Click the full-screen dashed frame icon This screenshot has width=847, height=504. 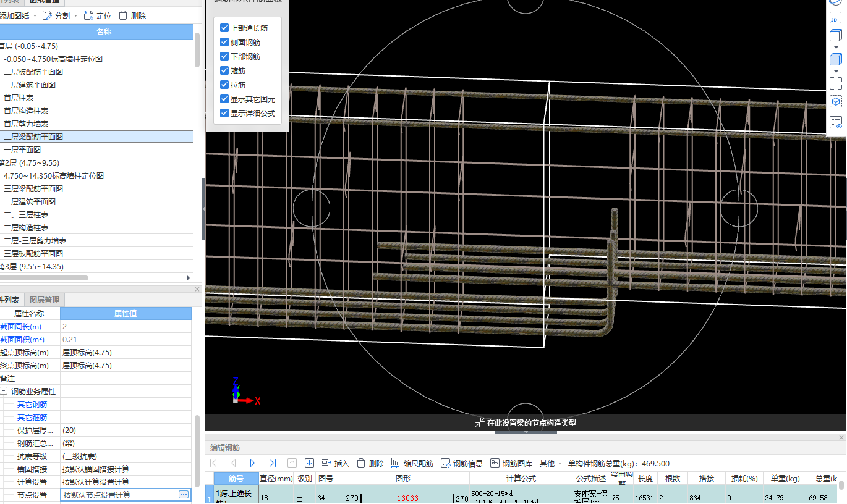(x=835, y=83)
